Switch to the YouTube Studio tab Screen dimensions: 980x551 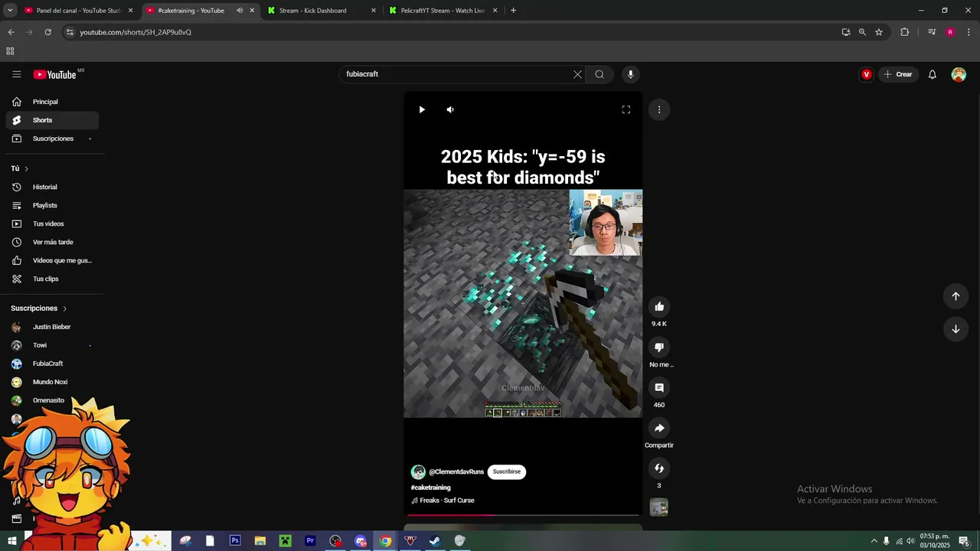pos(78,11)
